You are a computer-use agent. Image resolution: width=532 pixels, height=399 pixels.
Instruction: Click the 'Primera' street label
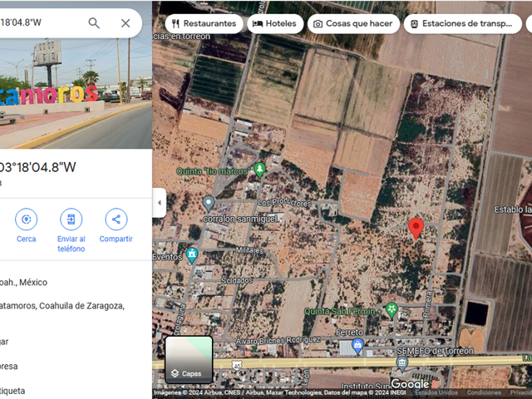(427, 304)
